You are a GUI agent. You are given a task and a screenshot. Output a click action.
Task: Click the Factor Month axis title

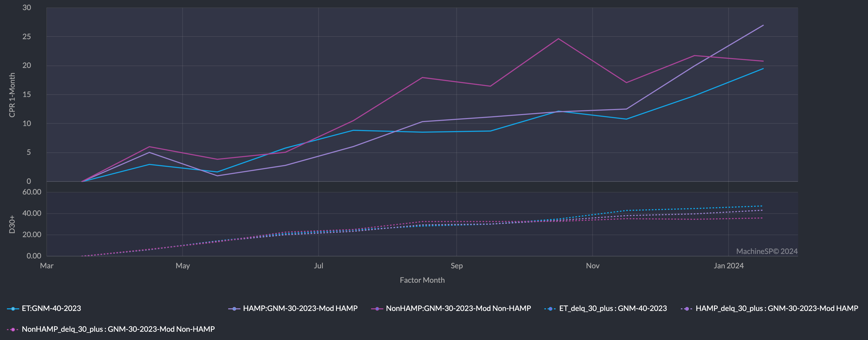point(422,280)
